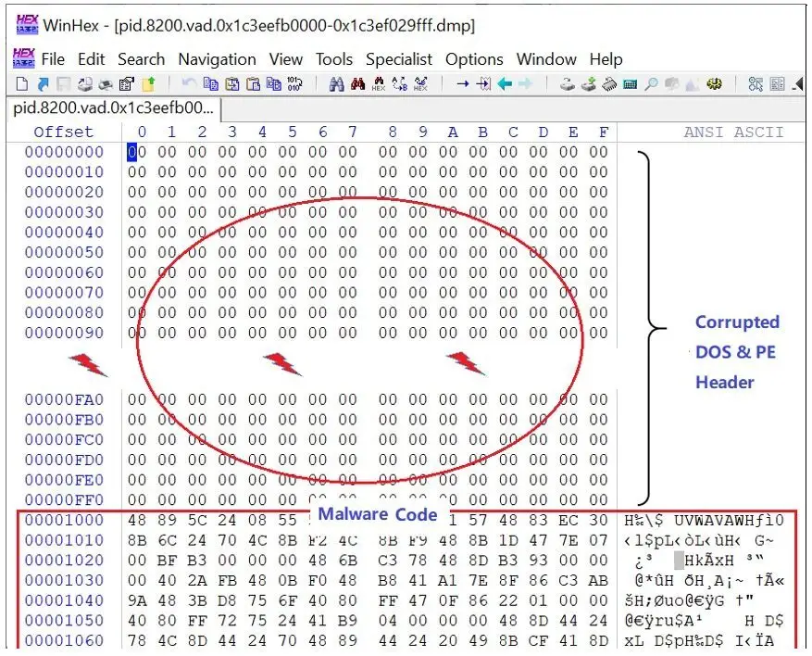Screen dimensions: 812x656
Task: Click the Offset column header label
Action: 63,132
